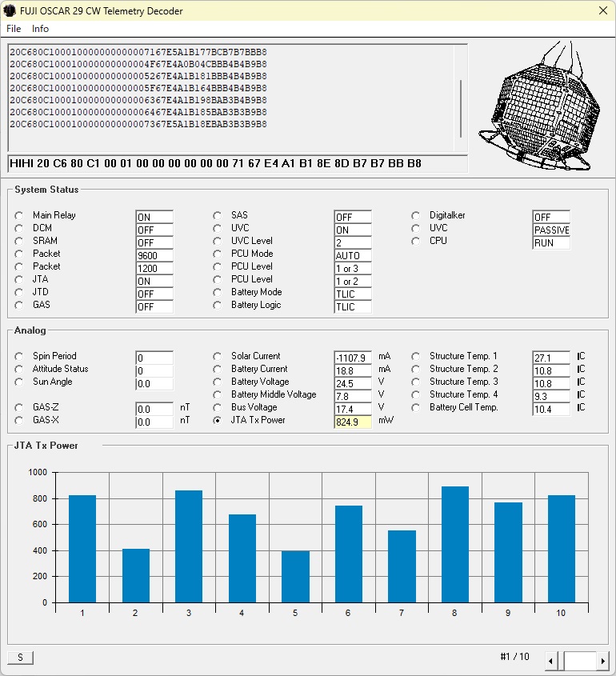Screen dimensions: 616x676
Task: Select the Packet 9600 radio button
Action: pos(19,254)
